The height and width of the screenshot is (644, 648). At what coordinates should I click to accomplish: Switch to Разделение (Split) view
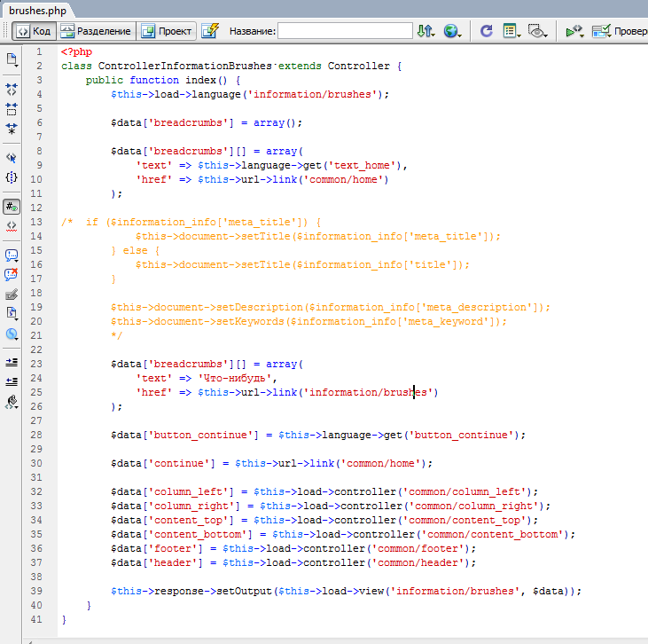pyautogui.click(x=96, y=31)
